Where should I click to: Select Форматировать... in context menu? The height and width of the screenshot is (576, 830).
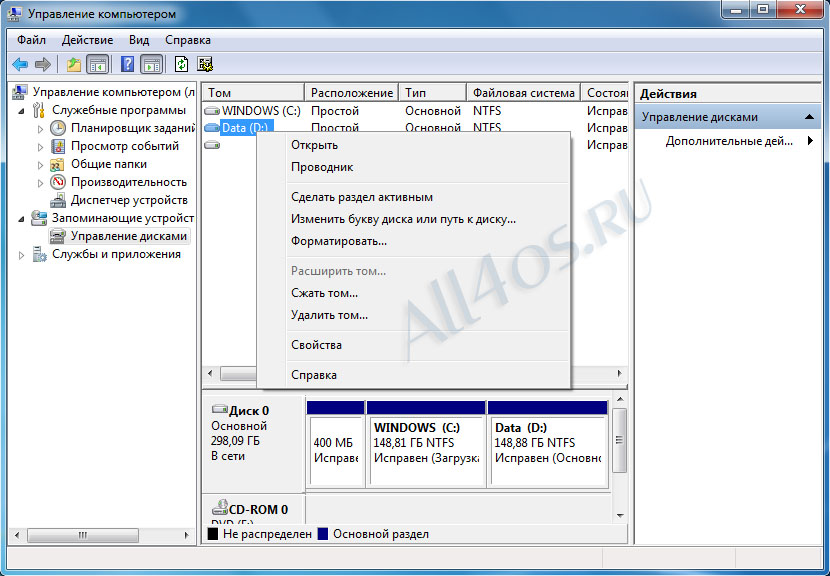(x=413, y=241)
